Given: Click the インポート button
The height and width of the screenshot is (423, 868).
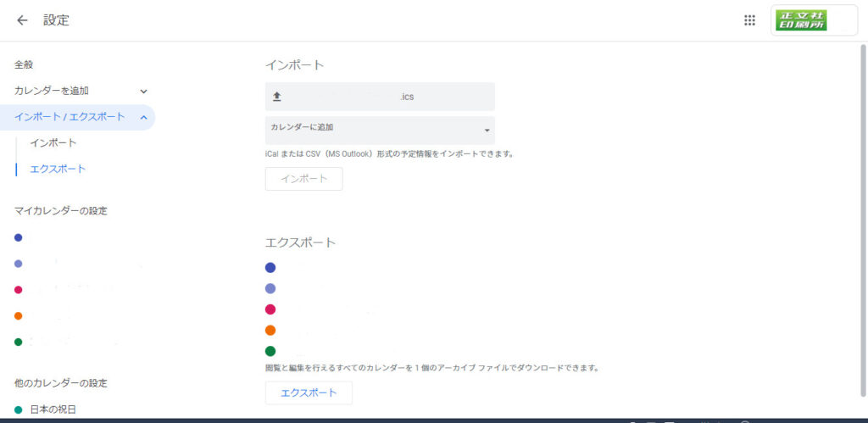Looking at the screenshot, I should [303, 179].
